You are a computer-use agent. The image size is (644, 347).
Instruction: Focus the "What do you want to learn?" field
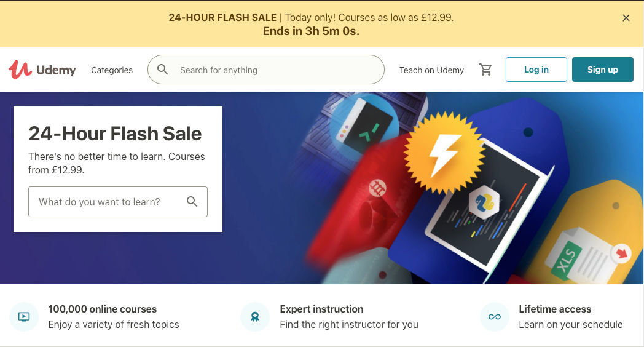pyautogui.click(x=118, y=202)
